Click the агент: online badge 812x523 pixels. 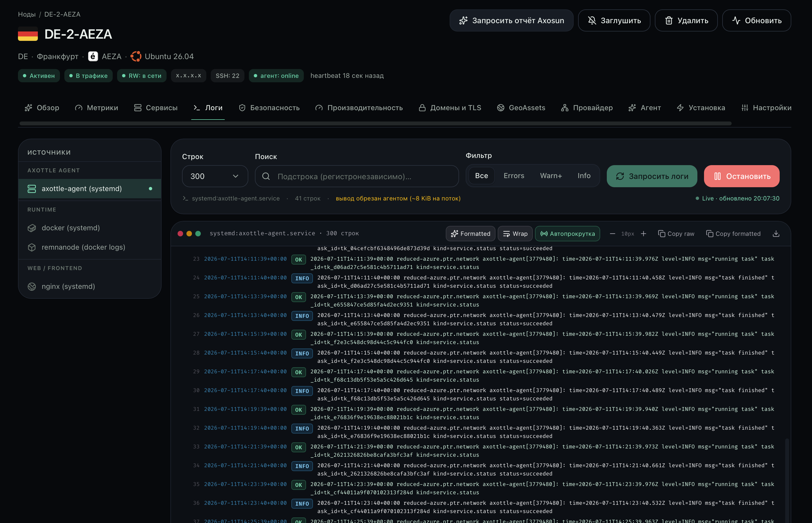pyautogui.click(x=276, y=76)
